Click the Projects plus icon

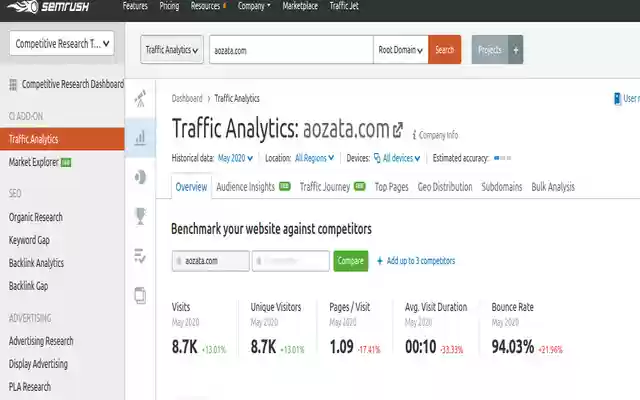pyautogui.click(x=516, y=50)
